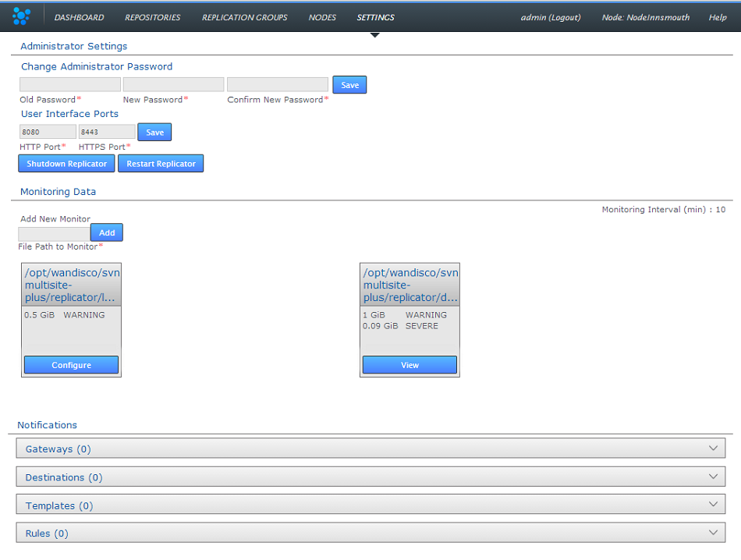741x560 pixels.
Task: Go to Repositories tab
Action: (x=152, y=17)
